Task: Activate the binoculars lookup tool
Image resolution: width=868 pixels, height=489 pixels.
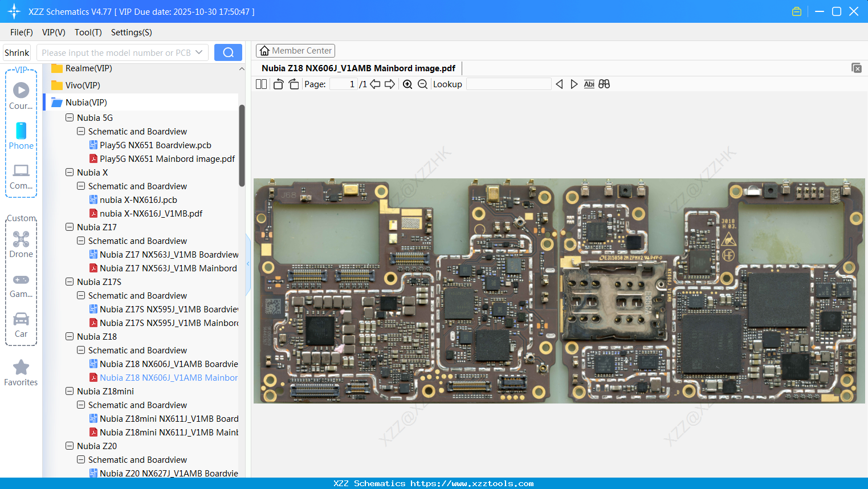Action: pyautogui.click(x=604, y=84)
